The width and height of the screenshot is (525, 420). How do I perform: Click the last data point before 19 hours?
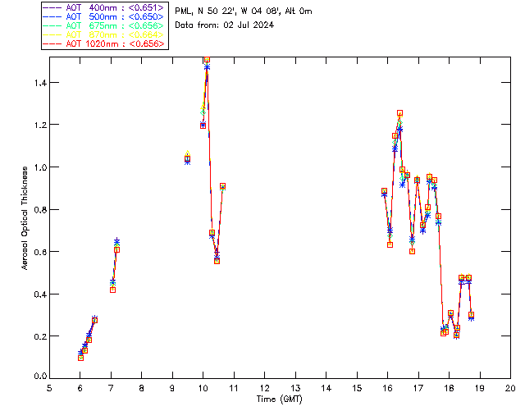pos(471,315)
